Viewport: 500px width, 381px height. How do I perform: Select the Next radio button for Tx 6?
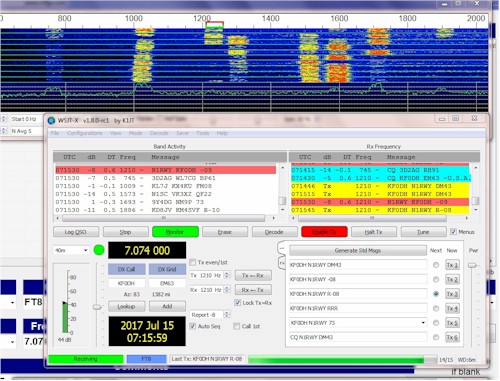click(x=436, y=337)
